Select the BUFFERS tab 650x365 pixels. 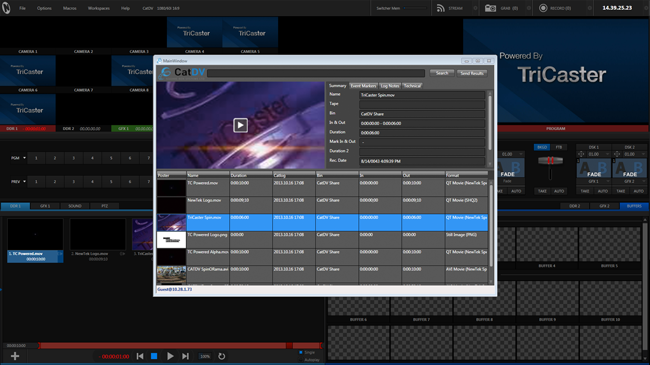tap(634, 206)
